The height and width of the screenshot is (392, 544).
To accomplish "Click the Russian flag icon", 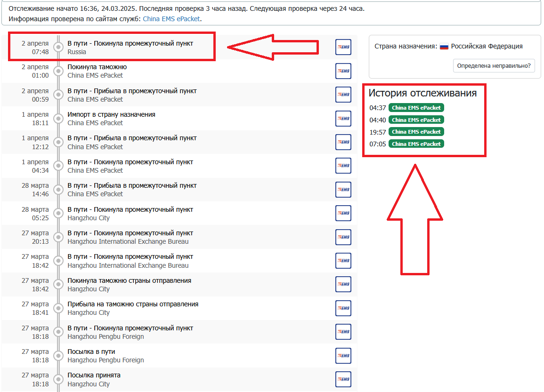I will click(444, 47).
